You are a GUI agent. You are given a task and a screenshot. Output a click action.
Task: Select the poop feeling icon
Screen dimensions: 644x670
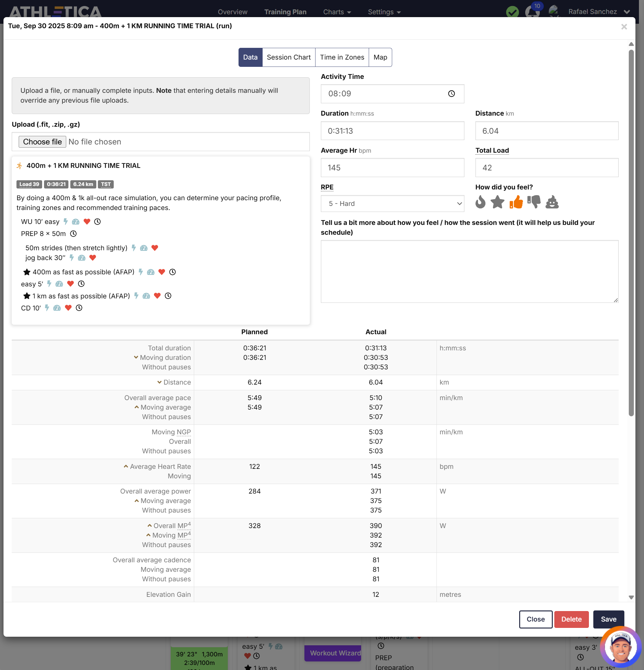(x=552, y=202)
